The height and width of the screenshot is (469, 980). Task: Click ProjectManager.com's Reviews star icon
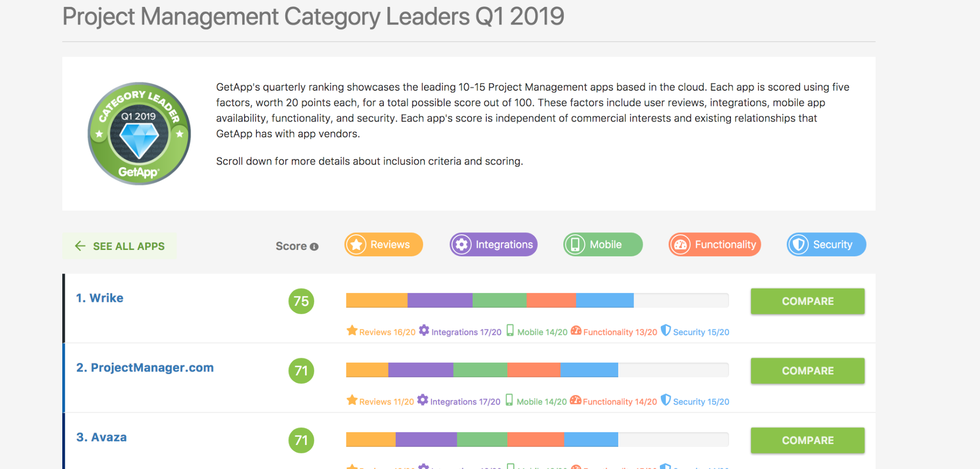click(352, 400)
